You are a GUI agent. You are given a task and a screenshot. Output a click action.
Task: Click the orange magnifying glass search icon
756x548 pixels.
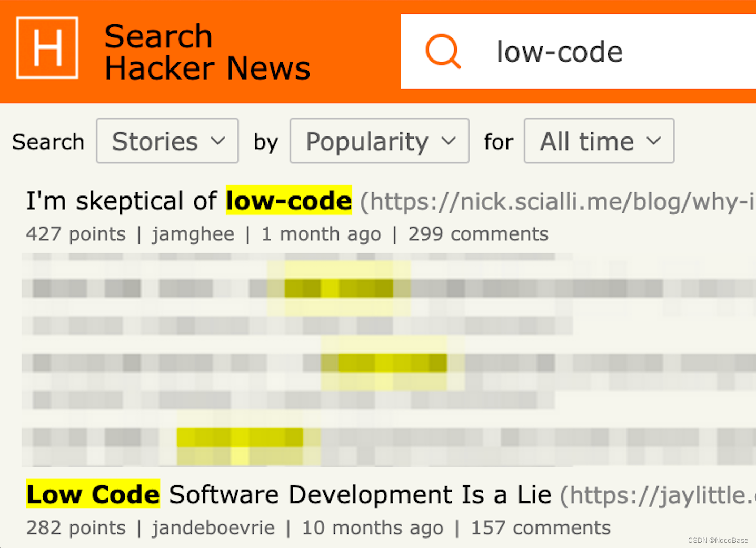[444, 51]
